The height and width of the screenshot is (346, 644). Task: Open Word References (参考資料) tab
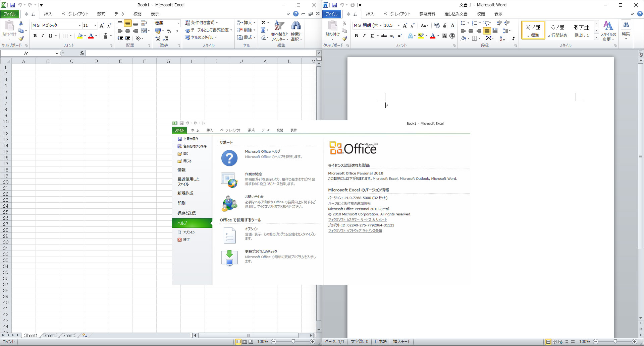(x=427, y=14)
